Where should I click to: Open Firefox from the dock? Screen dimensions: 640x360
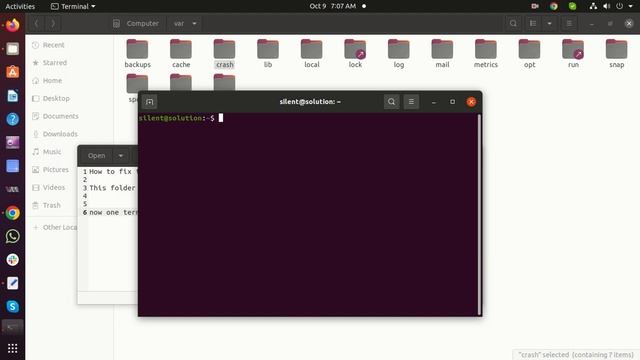[13, 25]
